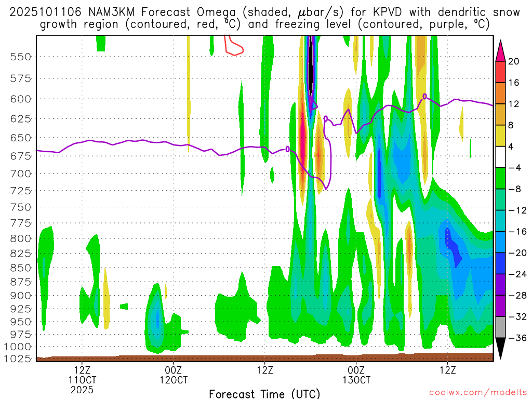Click 'NAM3KM' in the chart title

point(112,12)
